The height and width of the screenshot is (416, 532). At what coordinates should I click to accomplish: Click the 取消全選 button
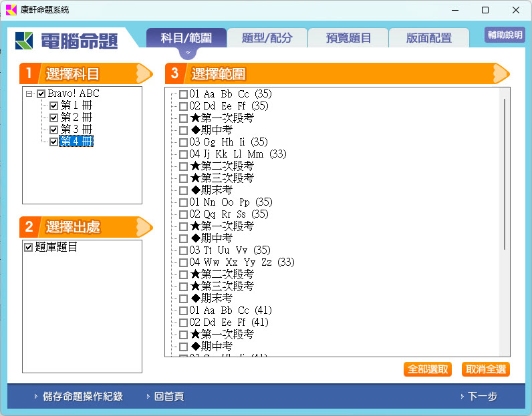(x=486, y=369)
